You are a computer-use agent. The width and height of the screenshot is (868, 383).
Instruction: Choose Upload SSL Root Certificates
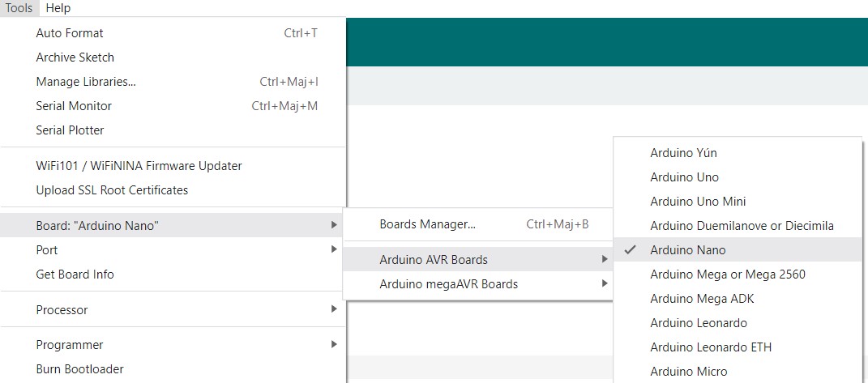112,190
